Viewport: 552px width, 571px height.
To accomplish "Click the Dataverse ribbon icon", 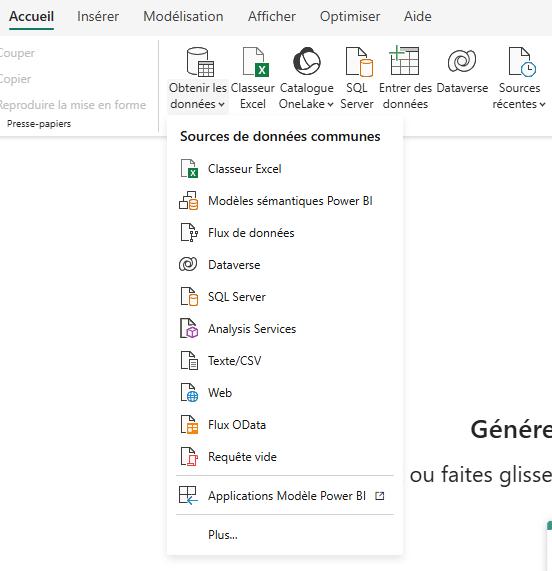I will pyautogui.click(x=462, y=61).
